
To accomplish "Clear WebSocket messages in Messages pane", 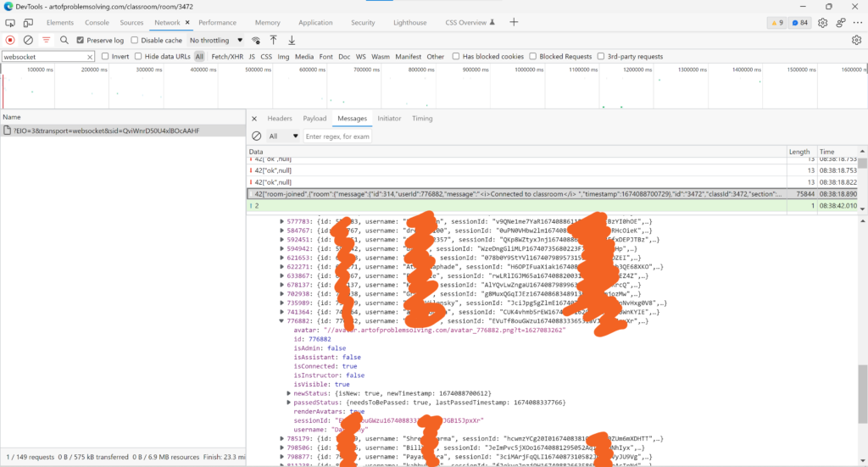I will click(x=257, y=136).
